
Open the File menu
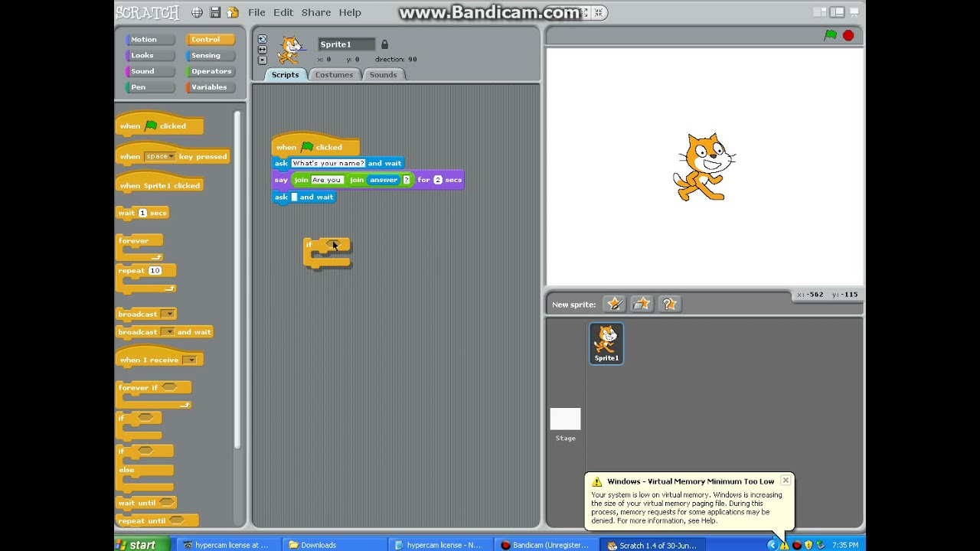[256, 12]
